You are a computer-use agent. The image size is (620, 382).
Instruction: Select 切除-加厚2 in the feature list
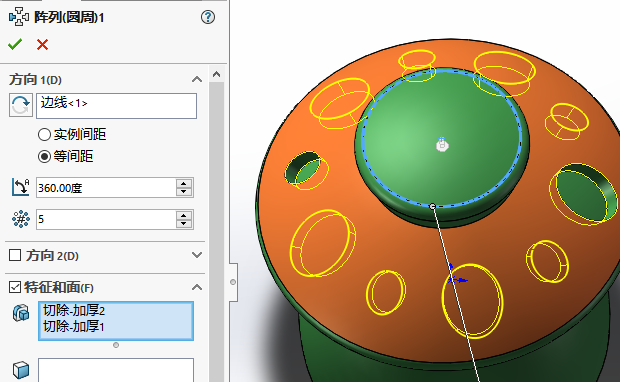74,310
